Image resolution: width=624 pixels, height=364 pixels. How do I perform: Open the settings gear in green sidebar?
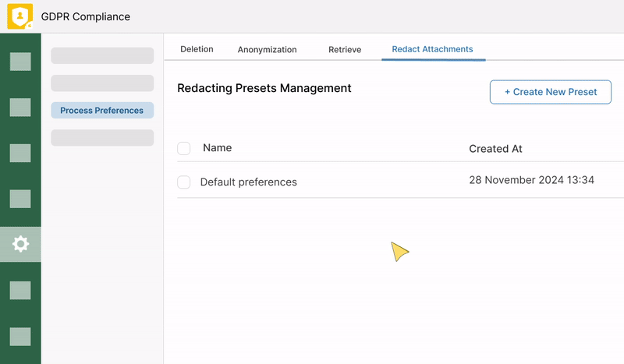20,244
